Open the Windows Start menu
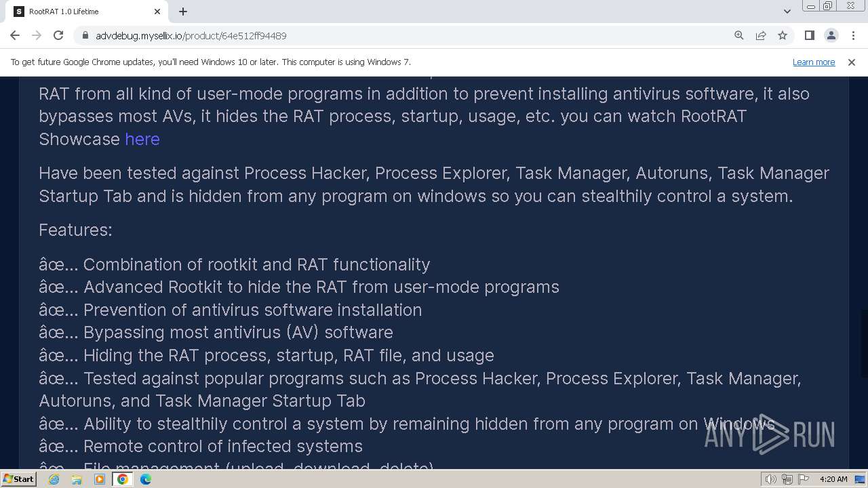This screenshot has height=488, width=868. click(x=18, y=479)
